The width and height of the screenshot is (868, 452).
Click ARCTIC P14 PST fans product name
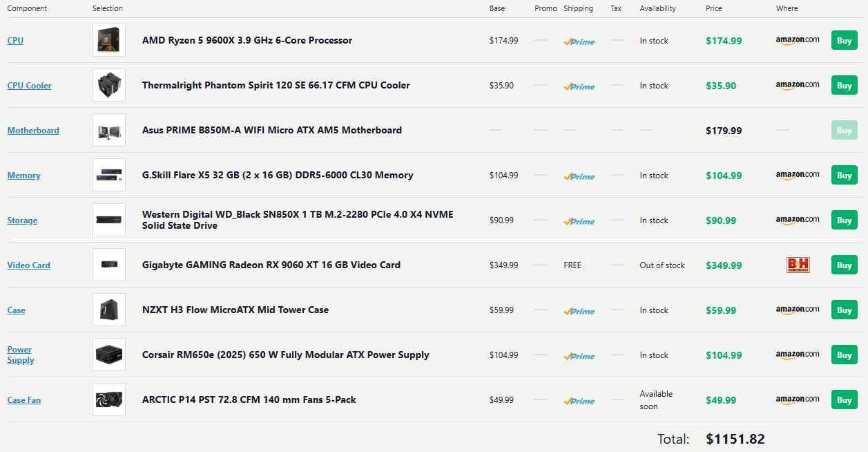pyautogui.click(x=249, y=399)
